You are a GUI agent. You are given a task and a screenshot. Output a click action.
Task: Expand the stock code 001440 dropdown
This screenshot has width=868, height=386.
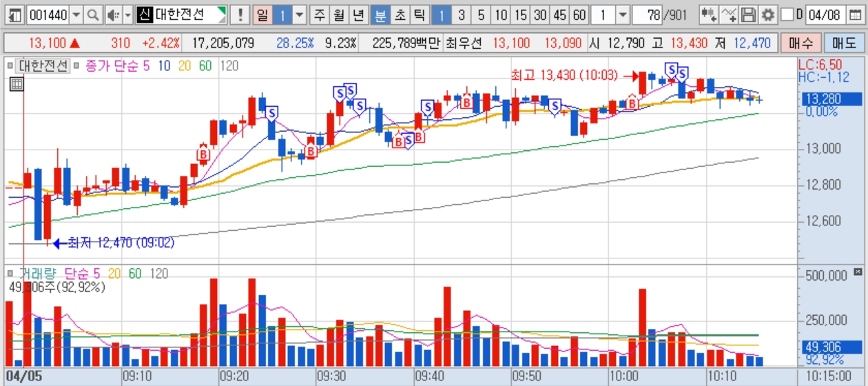tap(76, 14)
